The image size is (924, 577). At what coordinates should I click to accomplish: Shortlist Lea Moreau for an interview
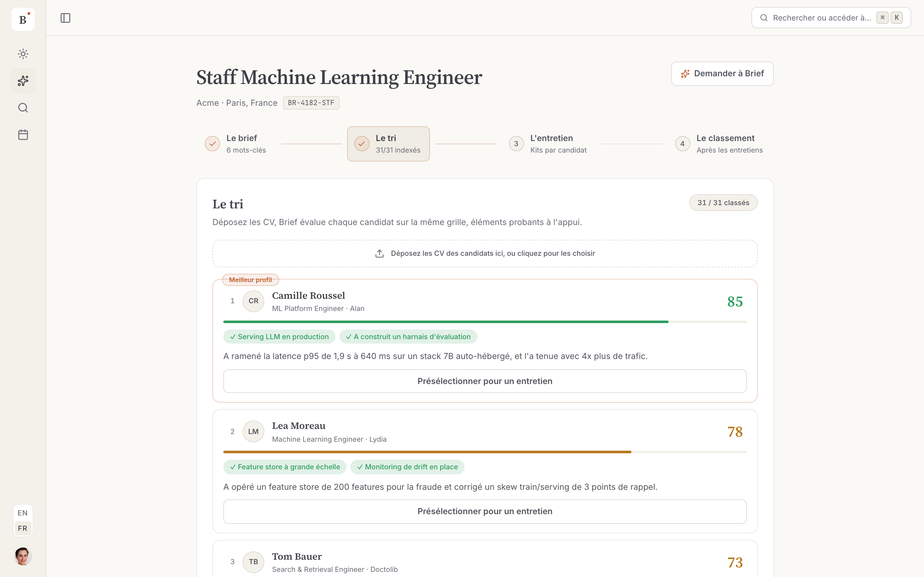484,511
